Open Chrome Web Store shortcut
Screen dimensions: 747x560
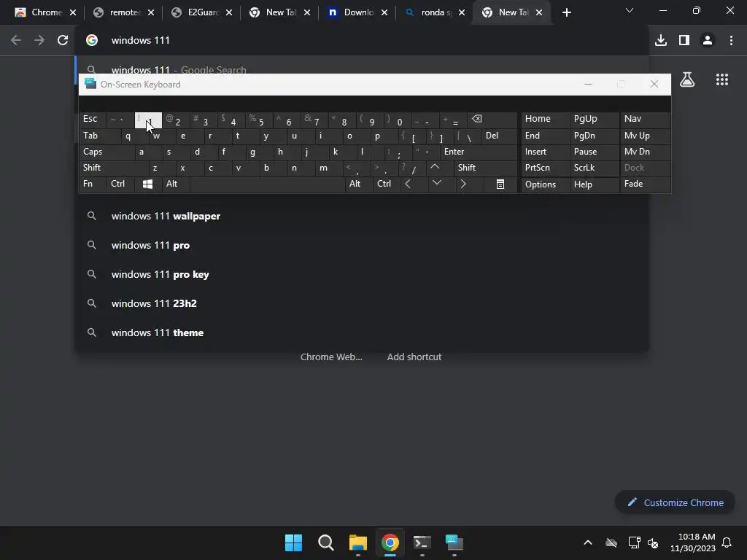point(331,357)
